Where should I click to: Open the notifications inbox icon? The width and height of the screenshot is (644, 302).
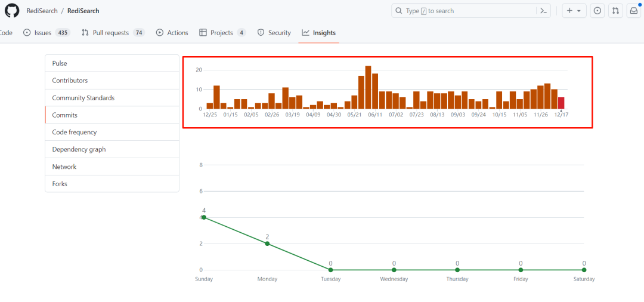pyautogui.click(x=634, y=11)
